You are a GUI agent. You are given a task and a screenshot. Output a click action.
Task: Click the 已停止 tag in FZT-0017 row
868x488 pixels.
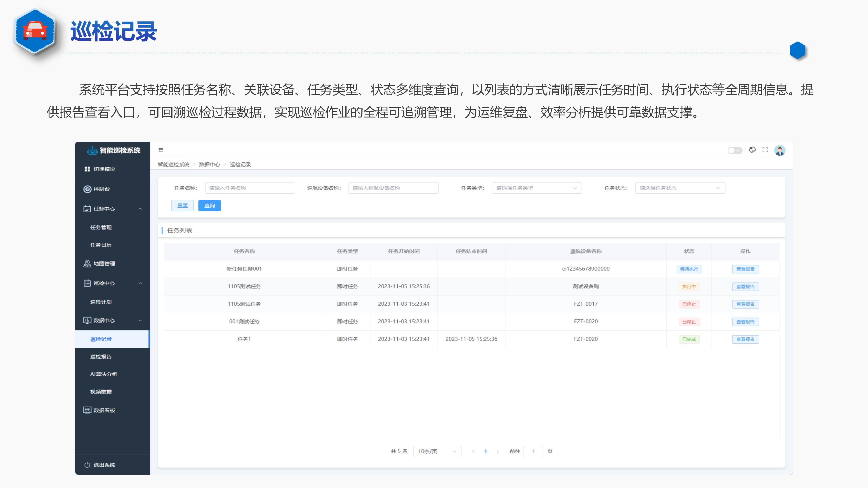(x=689, y=304)
